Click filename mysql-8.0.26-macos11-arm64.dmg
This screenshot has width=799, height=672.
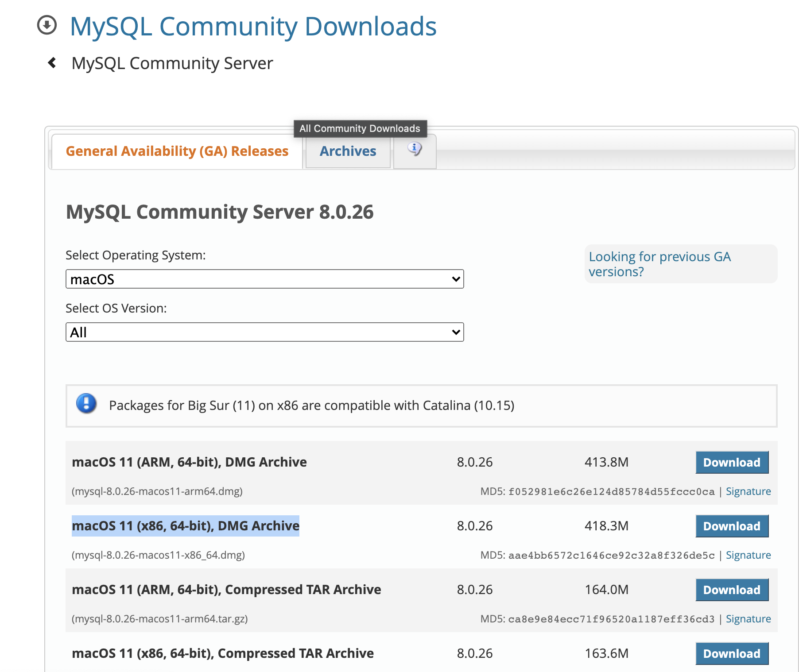click(157, 491)
